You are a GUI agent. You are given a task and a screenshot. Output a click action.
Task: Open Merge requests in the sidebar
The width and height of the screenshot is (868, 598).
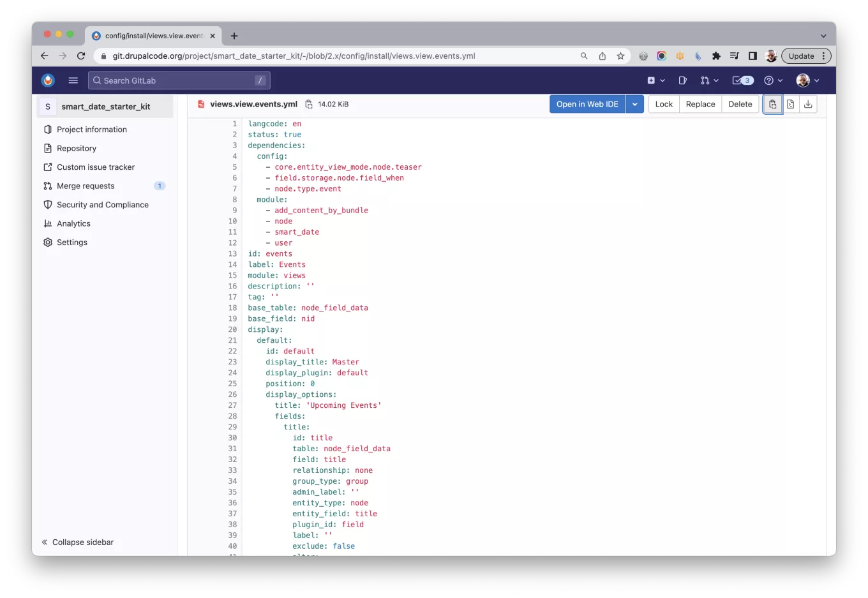86,186
